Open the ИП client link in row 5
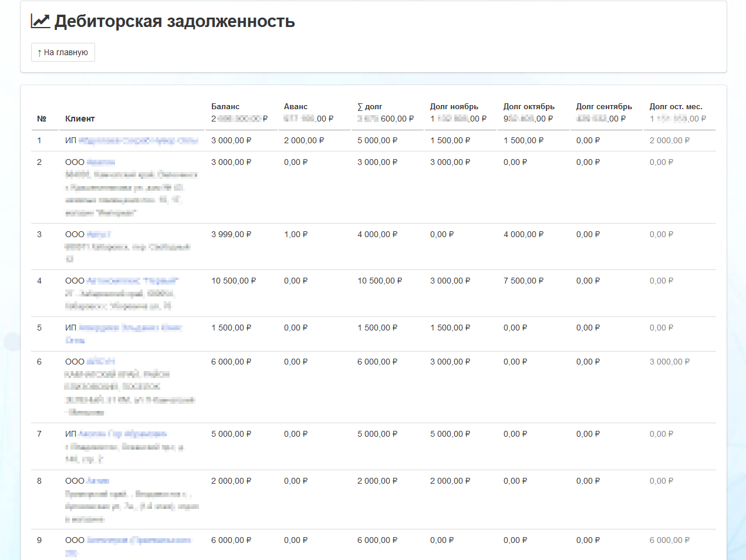The image size is (746, 560). [130, 328]
